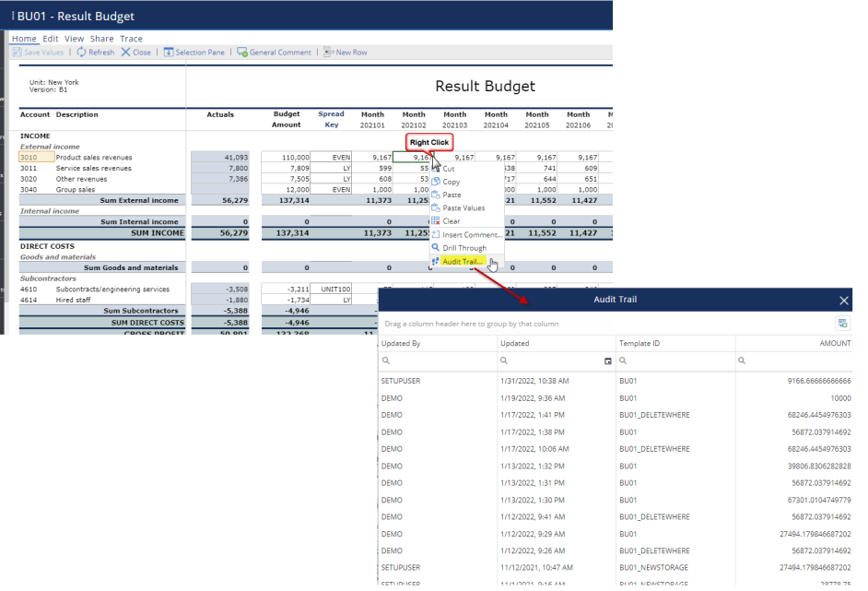Open the UNIT100 spread key for Subcontracts row
The height and width of the screenshot is (591, 868).
point(337,289)
